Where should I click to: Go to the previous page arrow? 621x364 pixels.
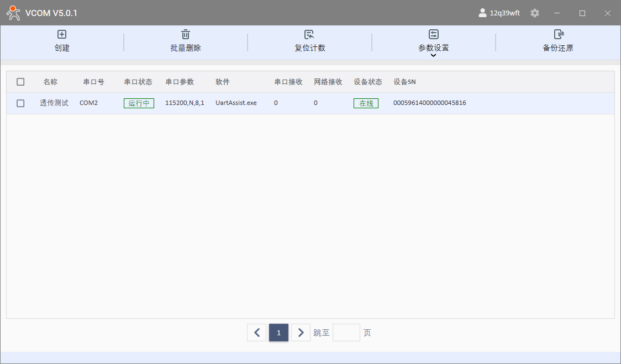[256, 333]
